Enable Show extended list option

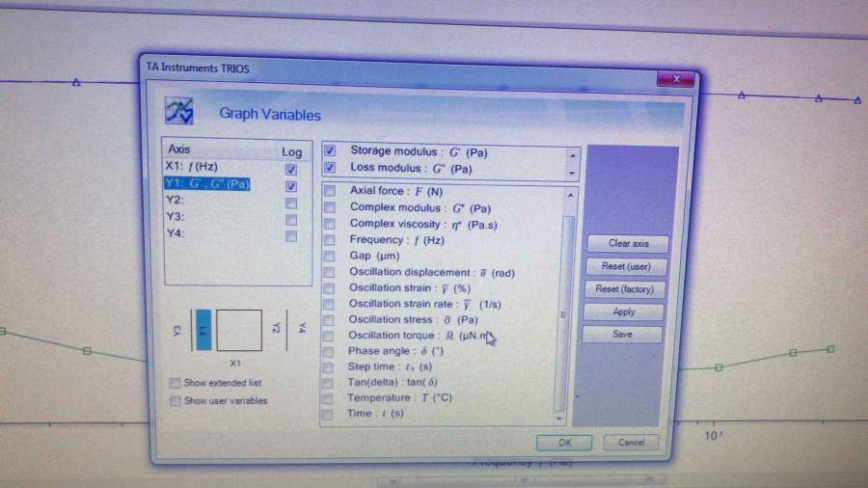pyautogui.click(x=175, y=383)
